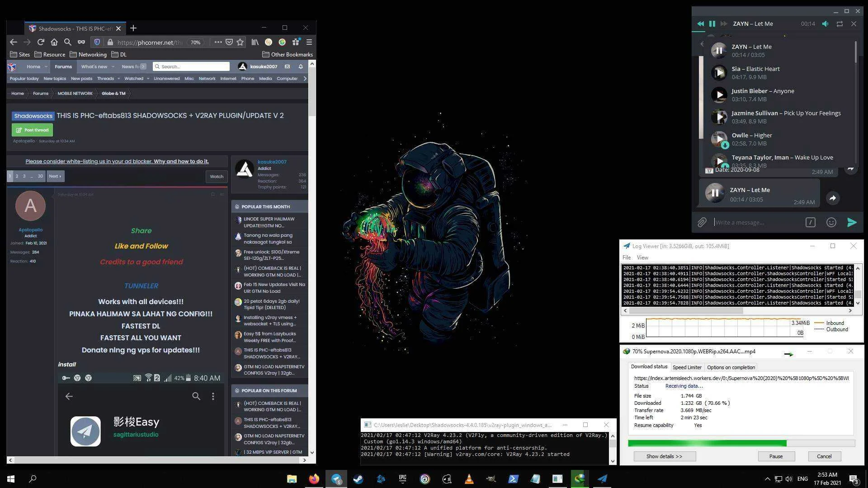The image size is (868, 488).
Task: Open VLC media player from taskbar
Action: (x=469, y=479)
